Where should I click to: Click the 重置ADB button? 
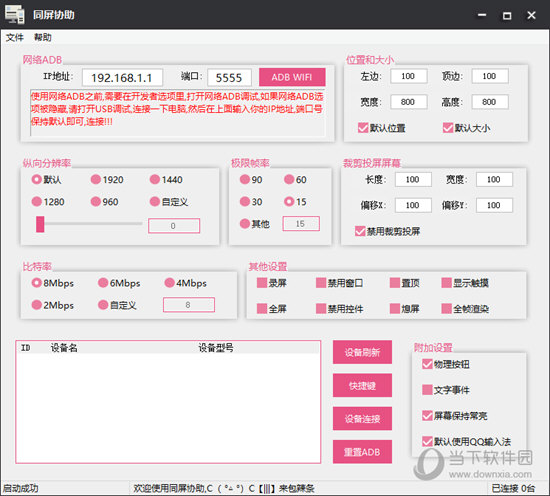362,452
